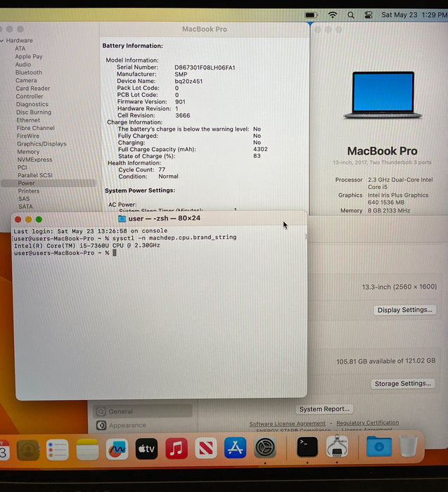The image size is (448, 492).
Task: Click the Intel Core i5-7360U output line
Action: (87, 245)
